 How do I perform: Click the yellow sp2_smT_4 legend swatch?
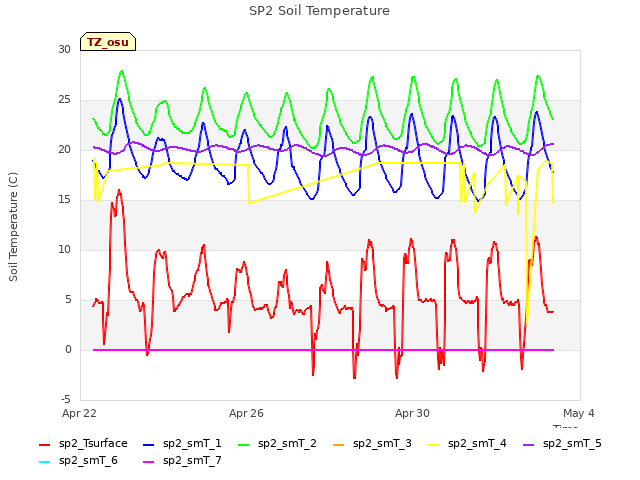tap(434, 444)
